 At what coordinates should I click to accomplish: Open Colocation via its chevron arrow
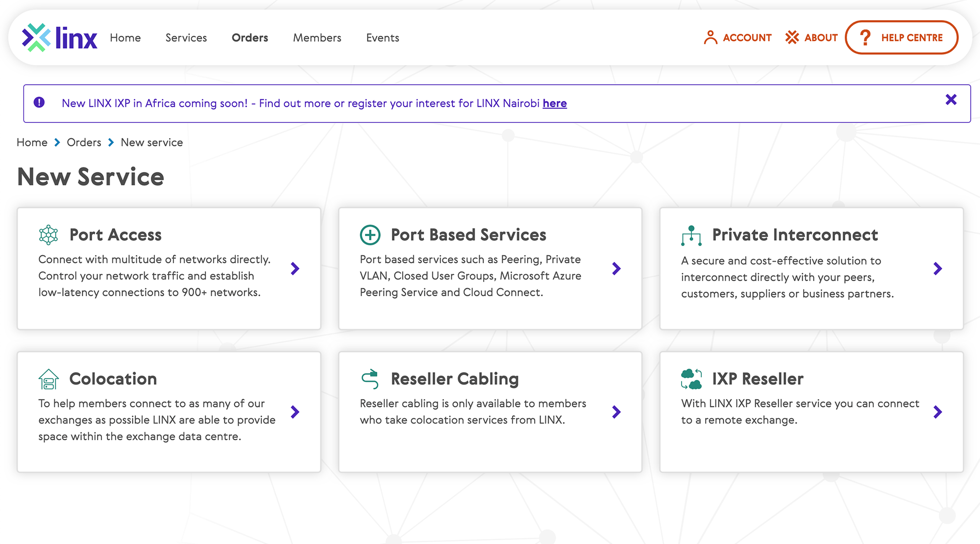tap(295, 412)
